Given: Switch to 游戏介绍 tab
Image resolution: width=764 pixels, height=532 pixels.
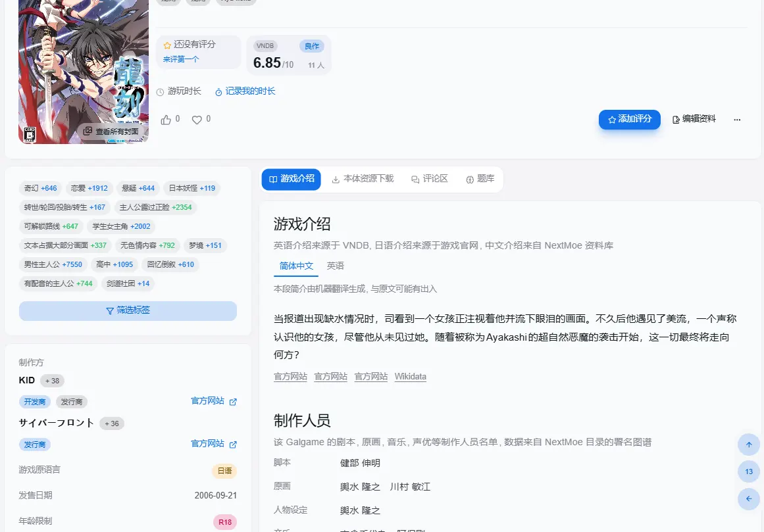Looking at the screenshot, I should (292, 179).
